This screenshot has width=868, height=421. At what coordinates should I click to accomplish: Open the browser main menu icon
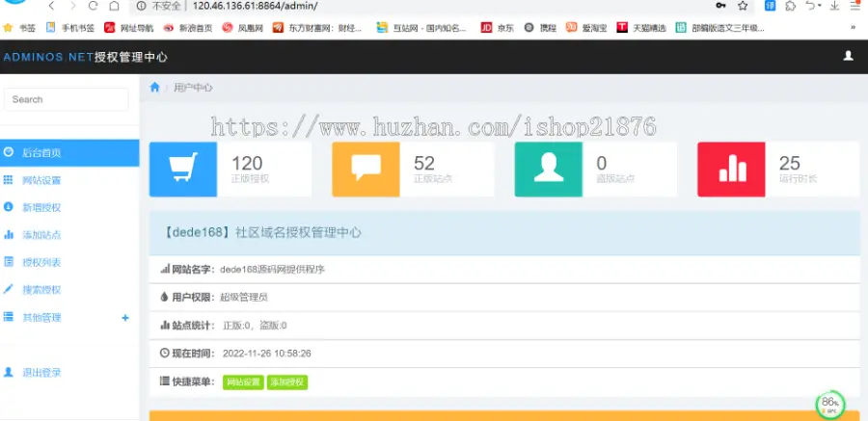point(855,6)
